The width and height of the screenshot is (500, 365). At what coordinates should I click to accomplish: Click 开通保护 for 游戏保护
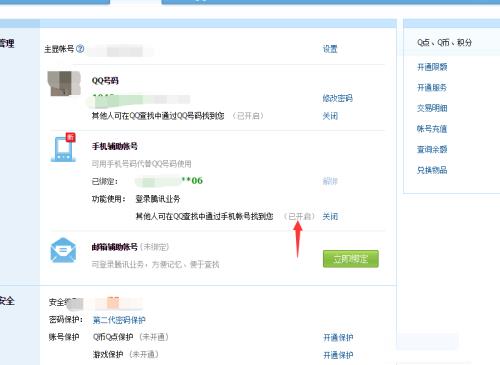(338, 355)
